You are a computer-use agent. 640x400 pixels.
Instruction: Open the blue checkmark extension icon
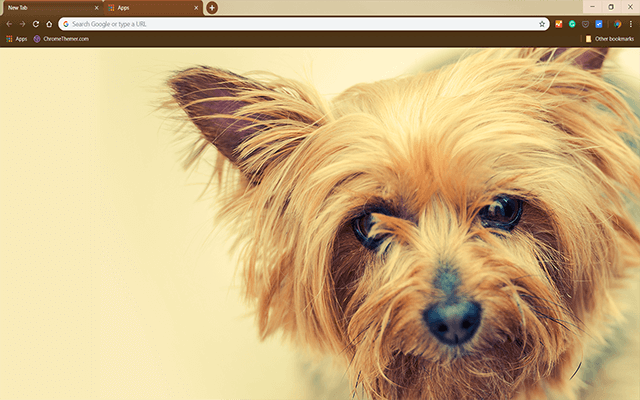click(x=599, y=24)
